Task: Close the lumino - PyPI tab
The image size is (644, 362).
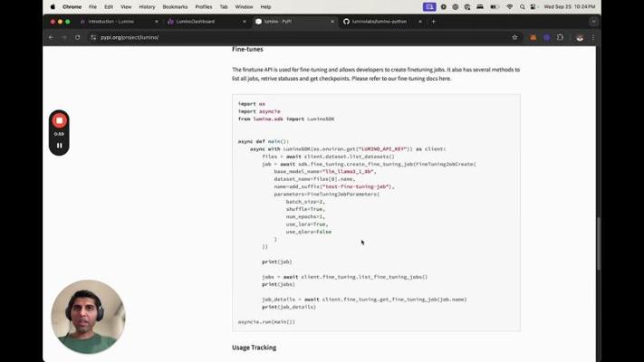Action: 332,21
